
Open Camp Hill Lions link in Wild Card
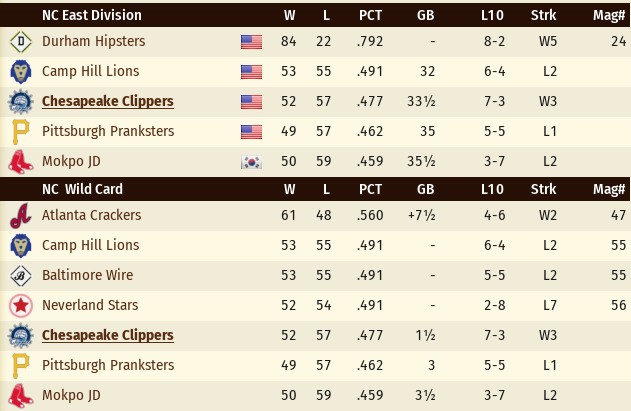pos(90,245)
